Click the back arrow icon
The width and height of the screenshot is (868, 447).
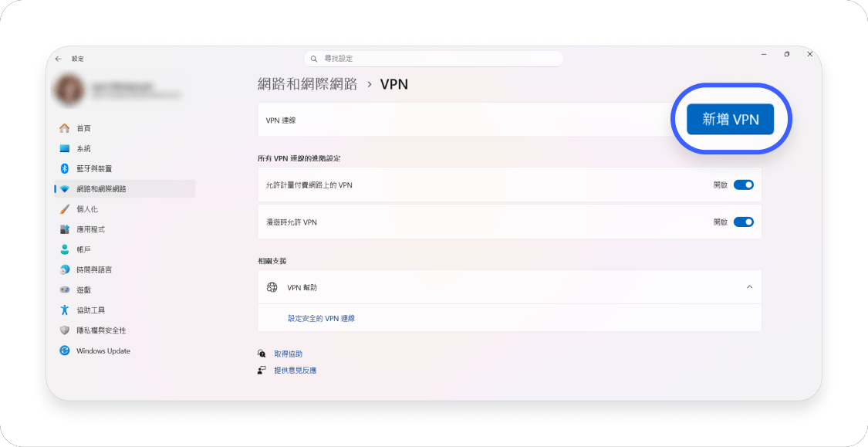pos(59,59)
